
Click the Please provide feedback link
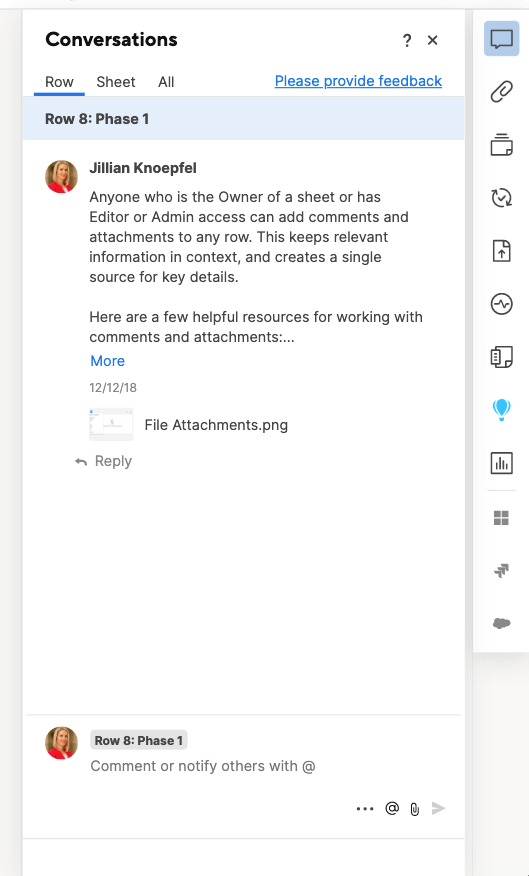click(x=358, y=81)
